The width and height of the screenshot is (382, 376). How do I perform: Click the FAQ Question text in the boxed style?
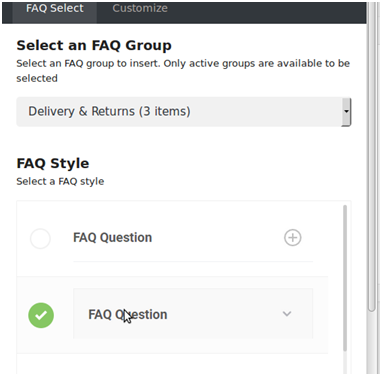128,314
